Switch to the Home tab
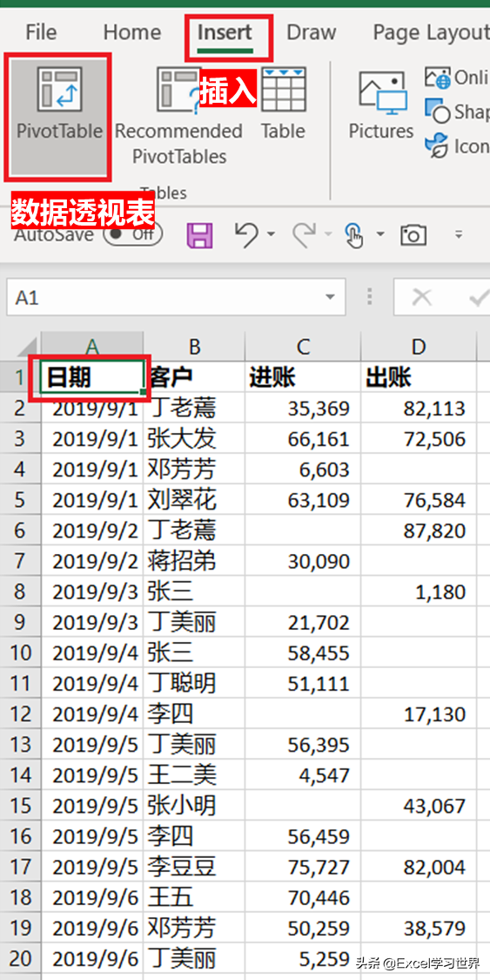 click(x=132, y=32)
